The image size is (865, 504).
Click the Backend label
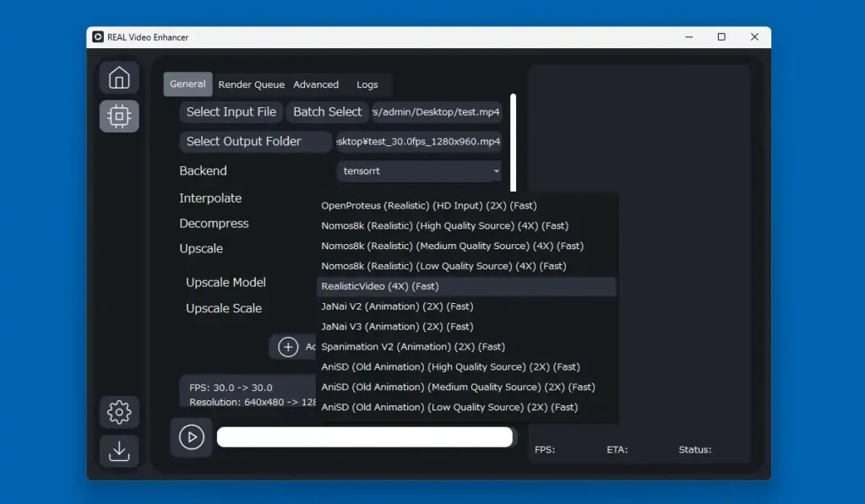(203, 171)
